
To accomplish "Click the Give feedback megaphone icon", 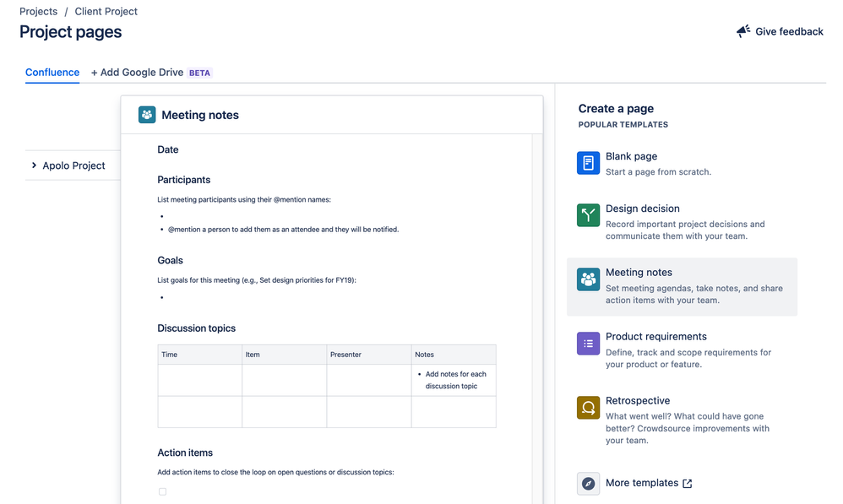I will [742, 30].
